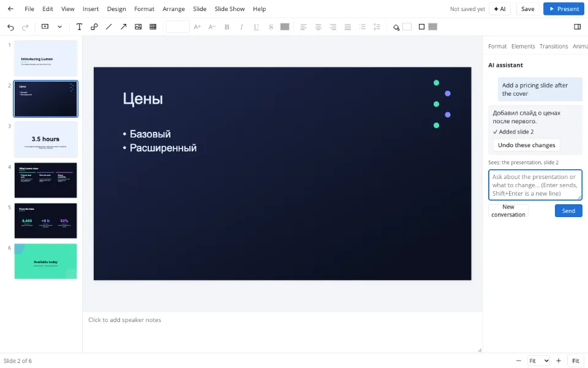The height and width of the screenshot is (368, 588).
Task: Add a new slide with the toolbar icon
Action: click(45, 26)
